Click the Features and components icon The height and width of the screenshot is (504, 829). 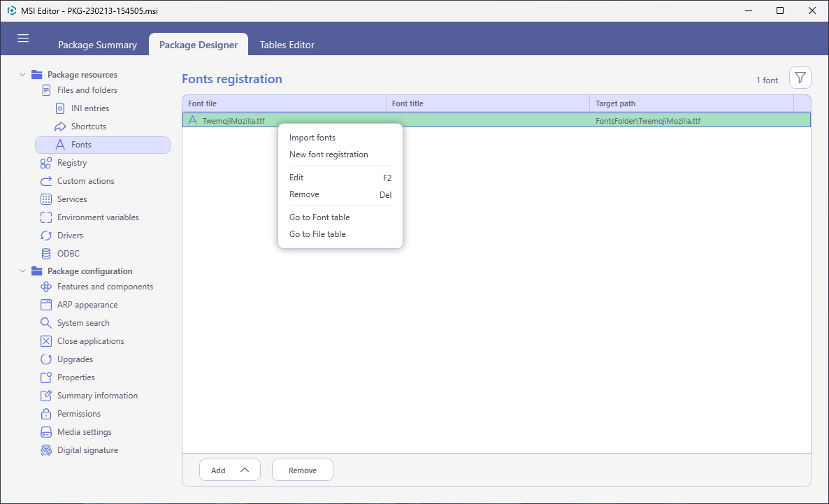tap(46, 287)
